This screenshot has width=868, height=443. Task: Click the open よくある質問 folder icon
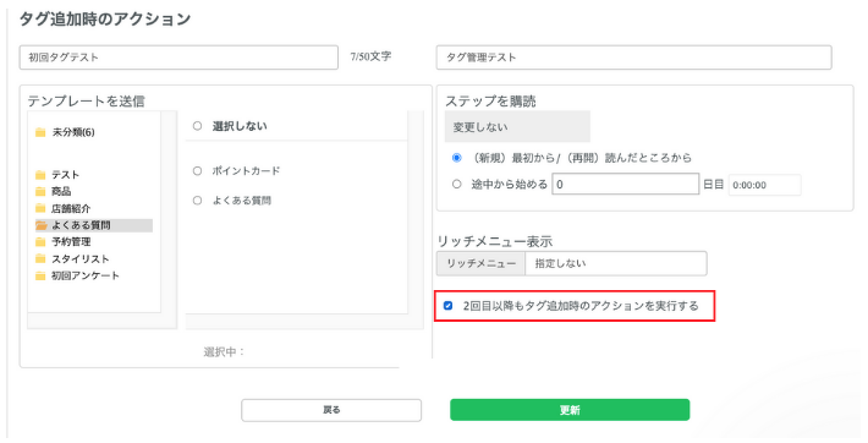[41, 225]
